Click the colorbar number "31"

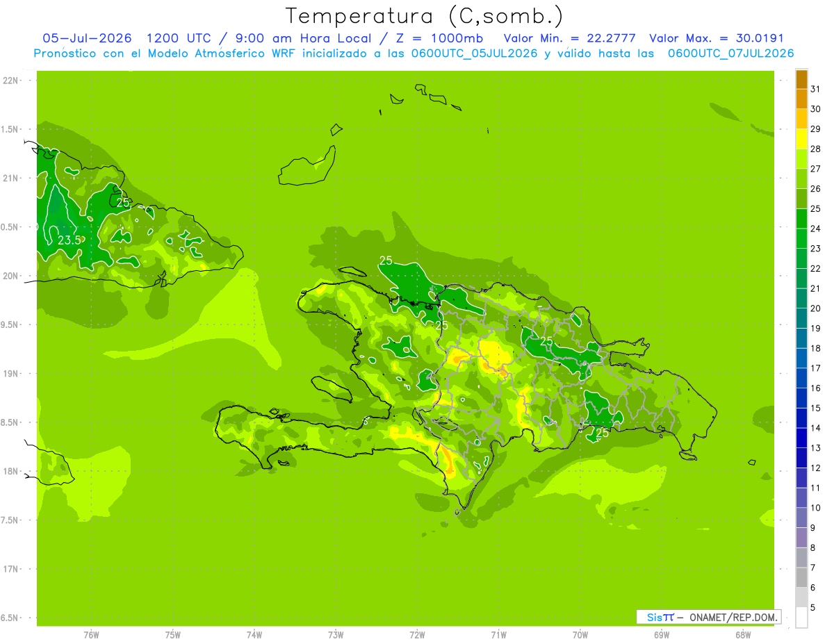815,88
